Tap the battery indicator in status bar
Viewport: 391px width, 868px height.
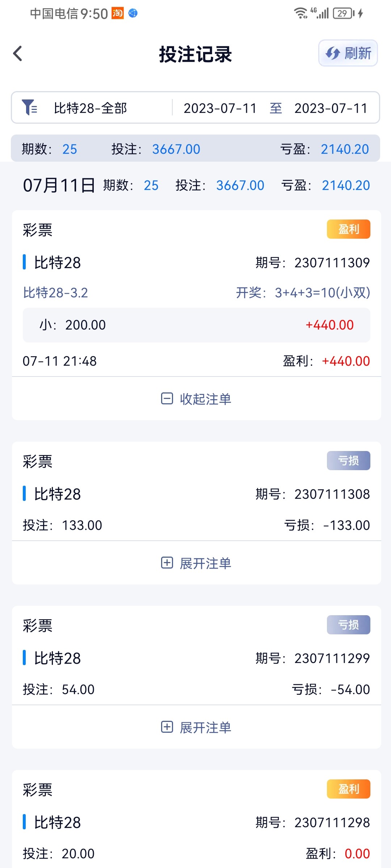pos(343,13)
